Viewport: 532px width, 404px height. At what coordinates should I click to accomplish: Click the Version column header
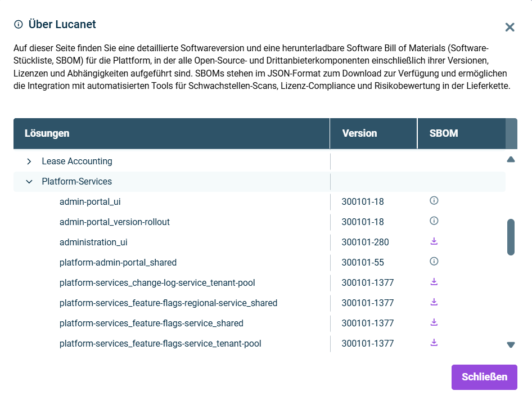point(359,133)
